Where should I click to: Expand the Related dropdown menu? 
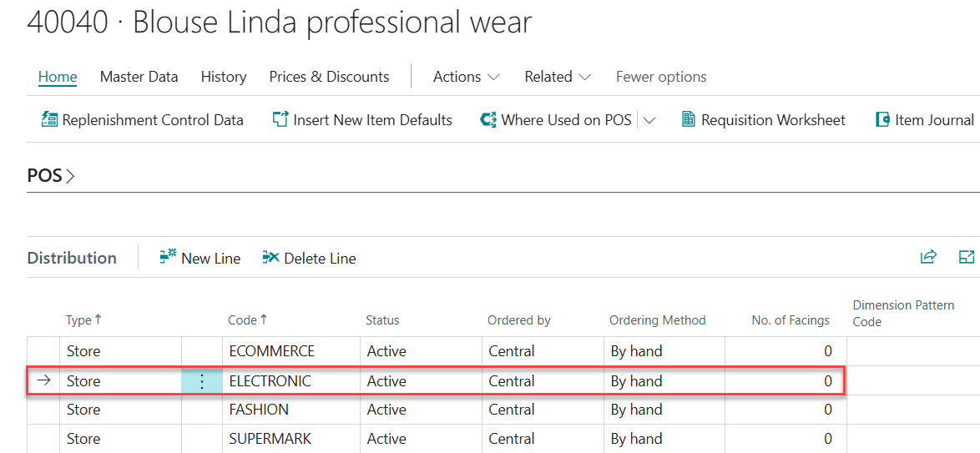click(558, 77)
